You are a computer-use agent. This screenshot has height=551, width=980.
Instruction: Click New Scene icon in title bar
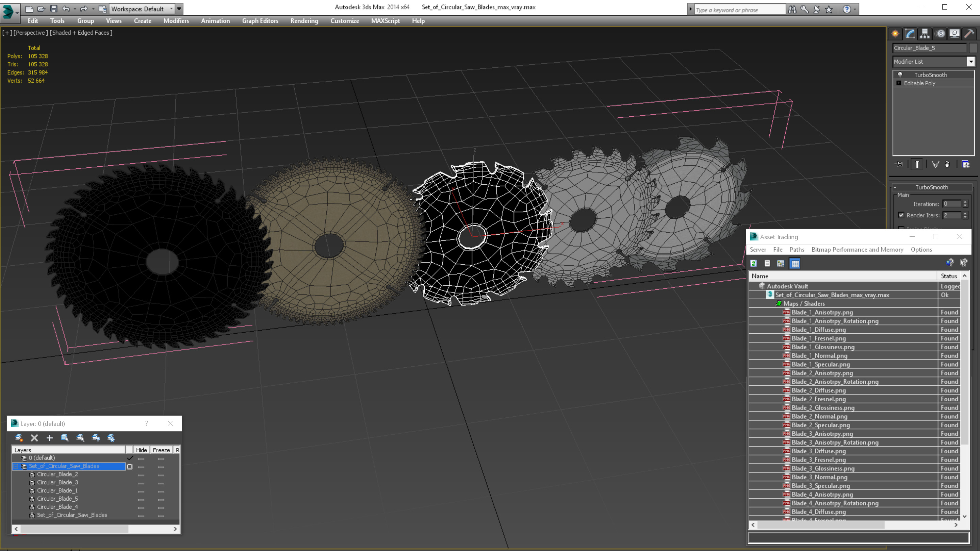29,9
